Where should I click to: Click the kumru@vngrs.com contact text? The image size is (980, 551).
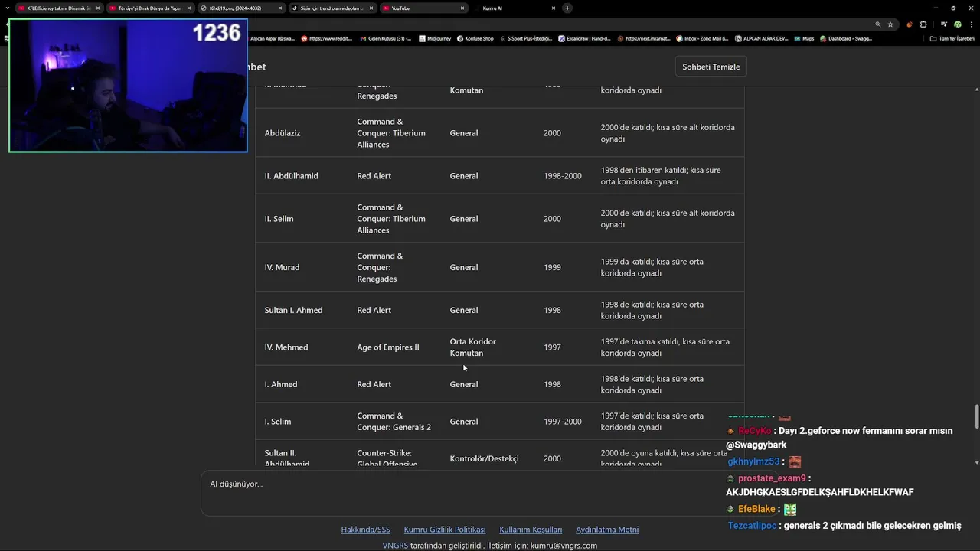(x=563, y=546)
